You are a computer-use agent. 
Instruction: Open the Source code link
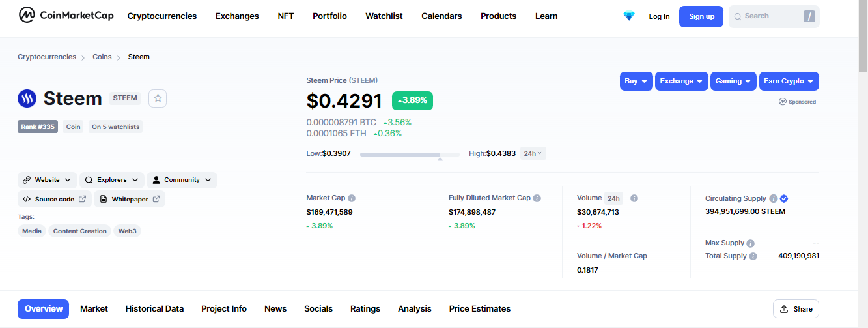tap(55, 199)
